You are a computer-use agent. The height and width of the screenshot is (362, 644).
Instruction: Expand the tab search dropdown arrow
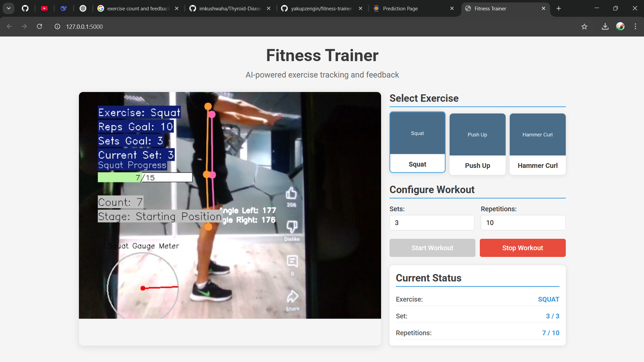click(8, 8)
